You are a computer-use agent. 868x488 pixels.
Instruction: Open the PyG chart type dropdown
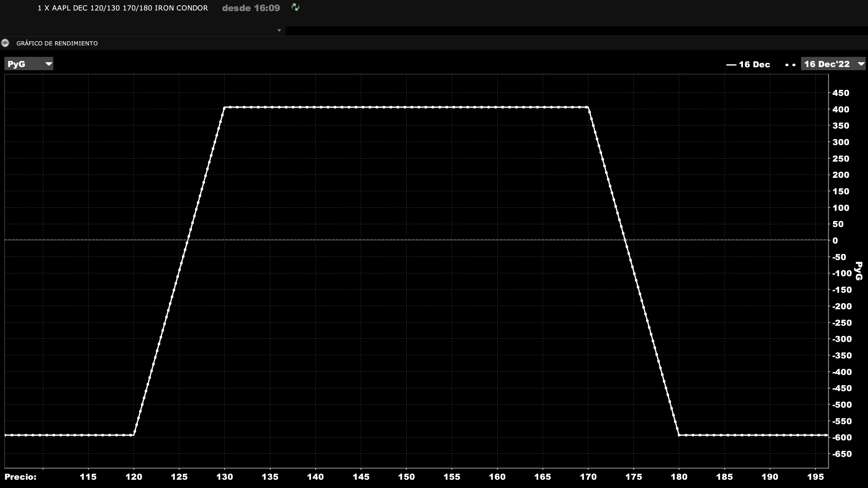(29, 64)
